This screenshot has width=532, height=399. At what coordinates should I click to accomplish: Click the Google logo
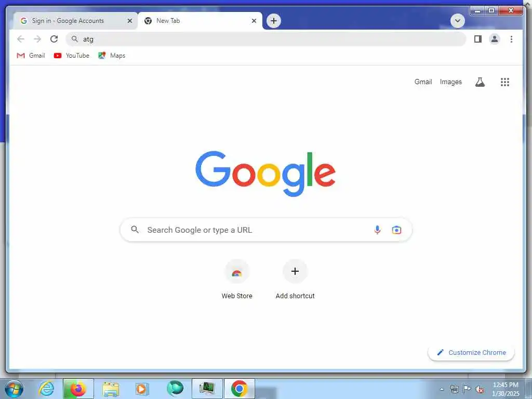(265, 174)
